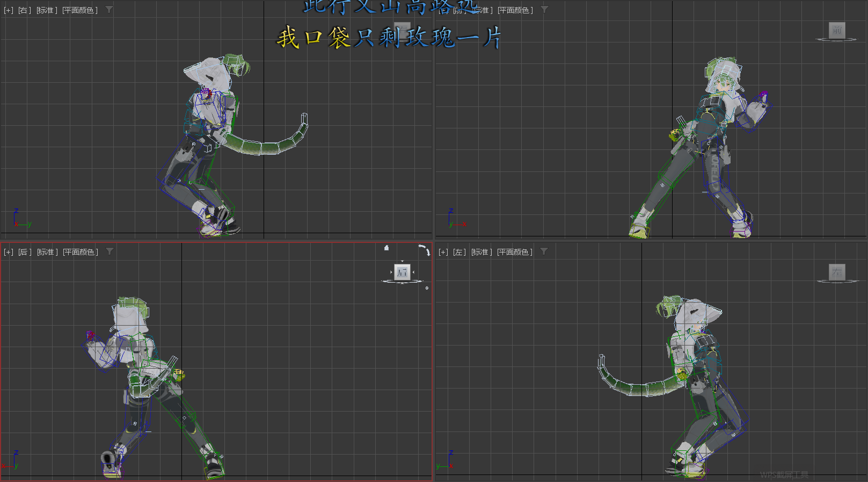Click the filter funnel icon in the Right (右) viewport
Screen dimensions: 868x482
click(109, 10)
